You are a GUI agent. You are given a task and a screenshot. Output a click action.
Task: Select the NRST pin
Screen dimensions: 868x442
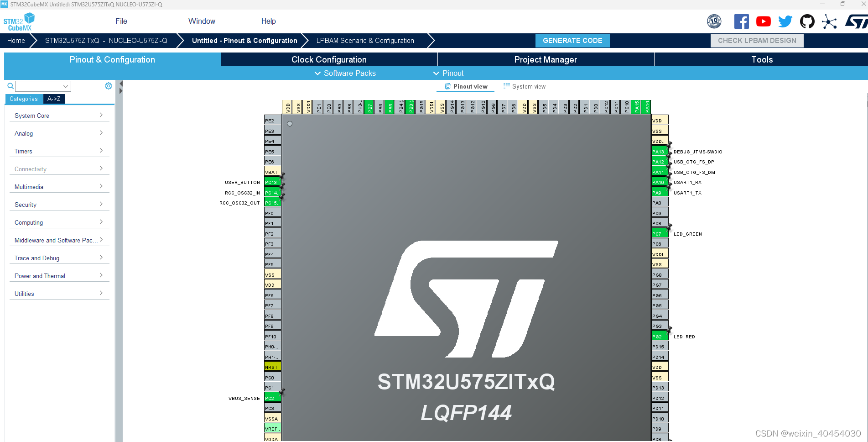coord(272,367)
